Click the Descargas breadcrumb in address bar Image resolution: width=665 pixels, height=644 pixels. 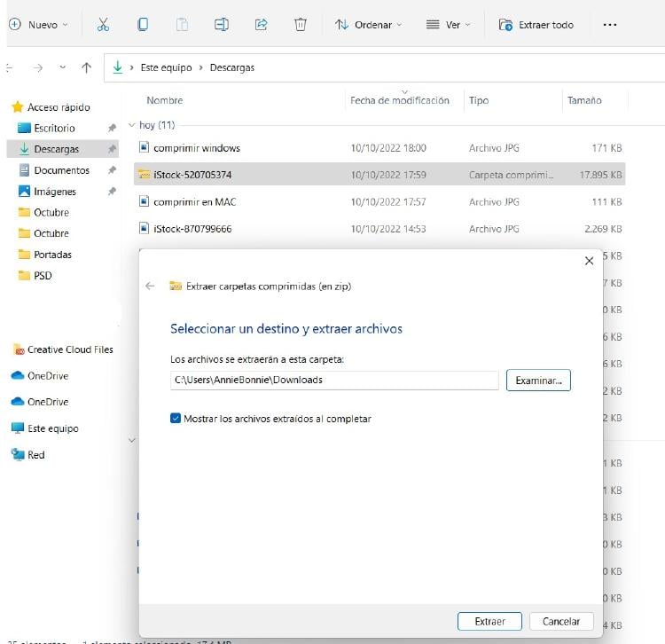(x=232, y=67)
